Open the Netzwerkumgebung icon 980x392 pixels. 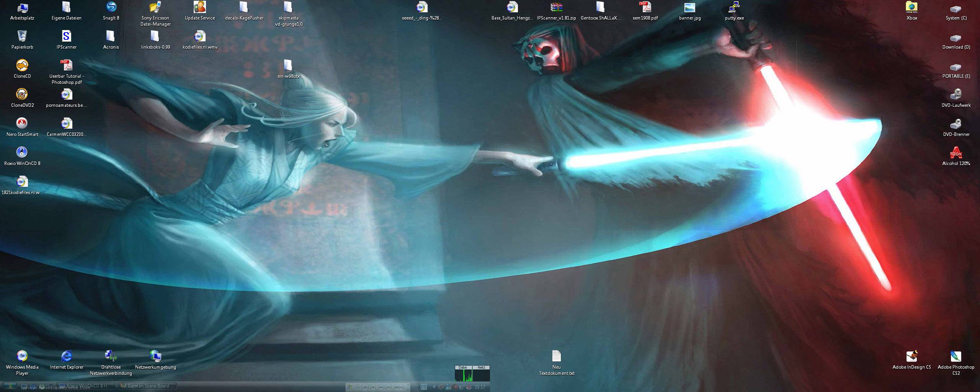point(155,360)
